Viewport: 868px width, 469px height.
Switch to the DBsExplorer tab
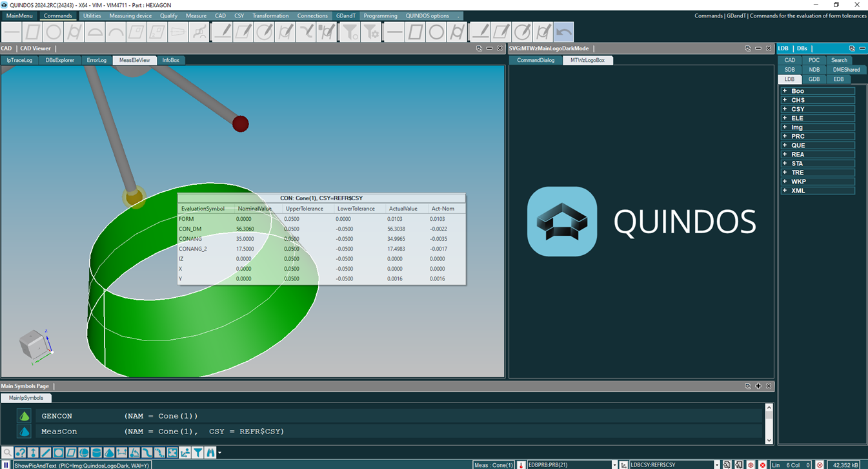59,60
